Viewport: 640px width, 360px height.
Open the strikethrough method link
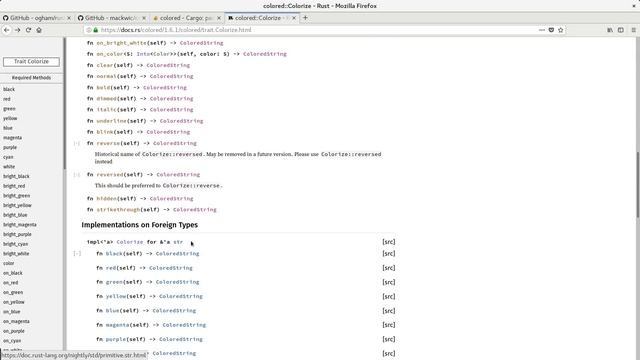click(118, 210)
